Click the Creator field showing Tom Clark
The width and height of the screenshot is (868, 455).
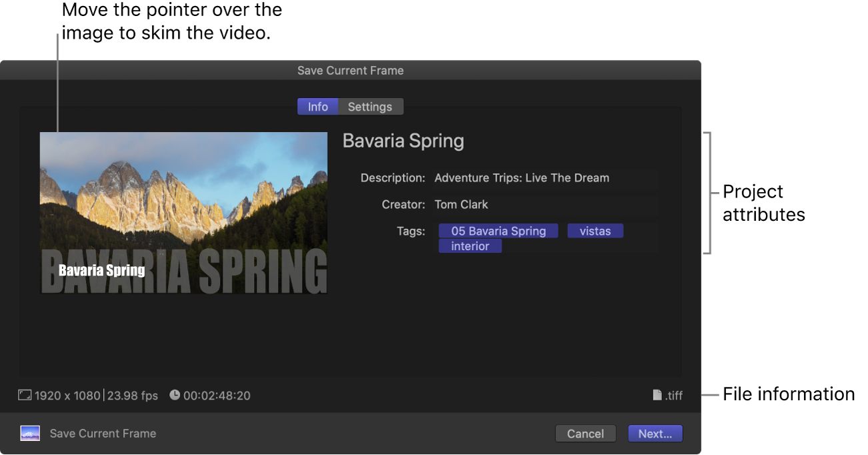point(461,204)
